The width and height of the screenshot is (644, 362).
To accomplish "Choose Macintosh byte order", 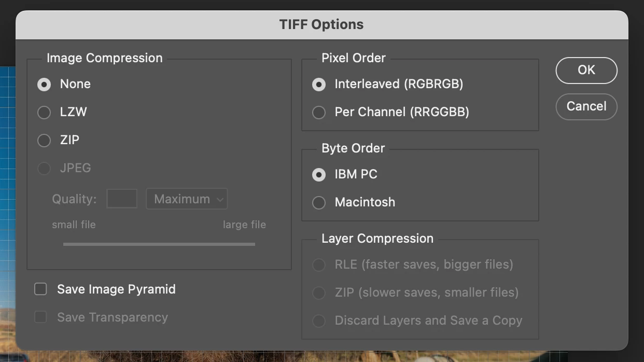I will [x=319, y=202].
